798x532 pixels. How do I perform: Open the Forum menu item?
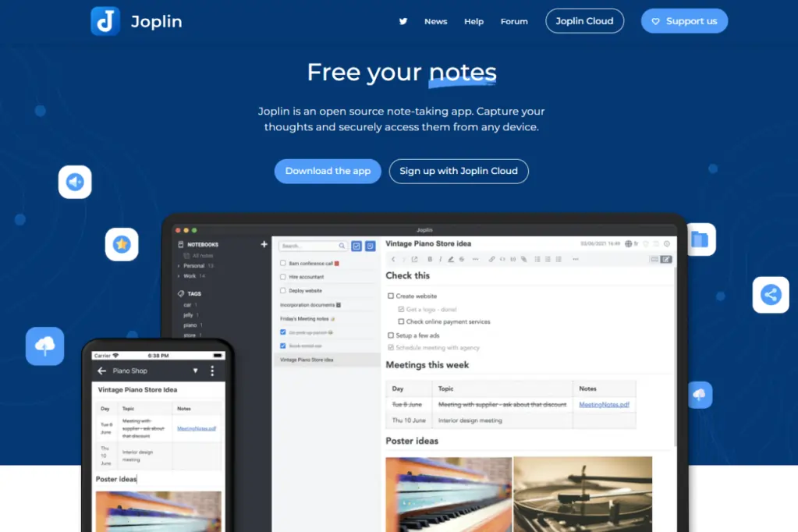(514, 21)
